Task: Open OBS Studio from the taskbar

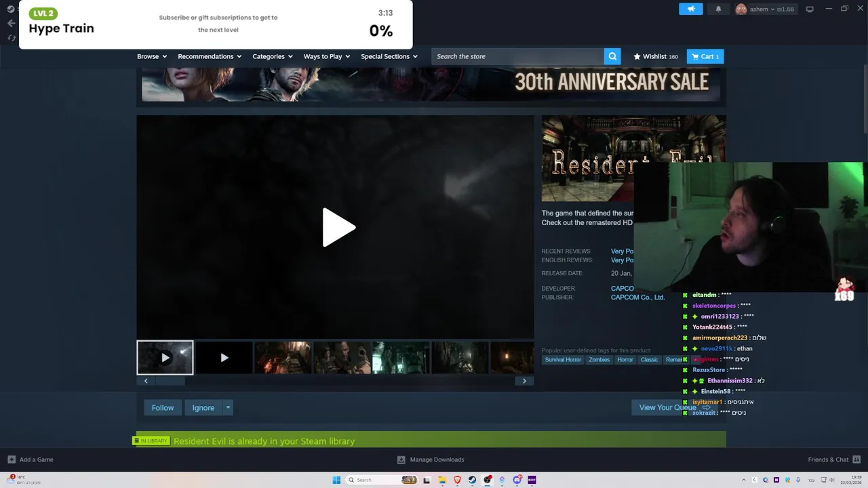Action: [487, 480]
